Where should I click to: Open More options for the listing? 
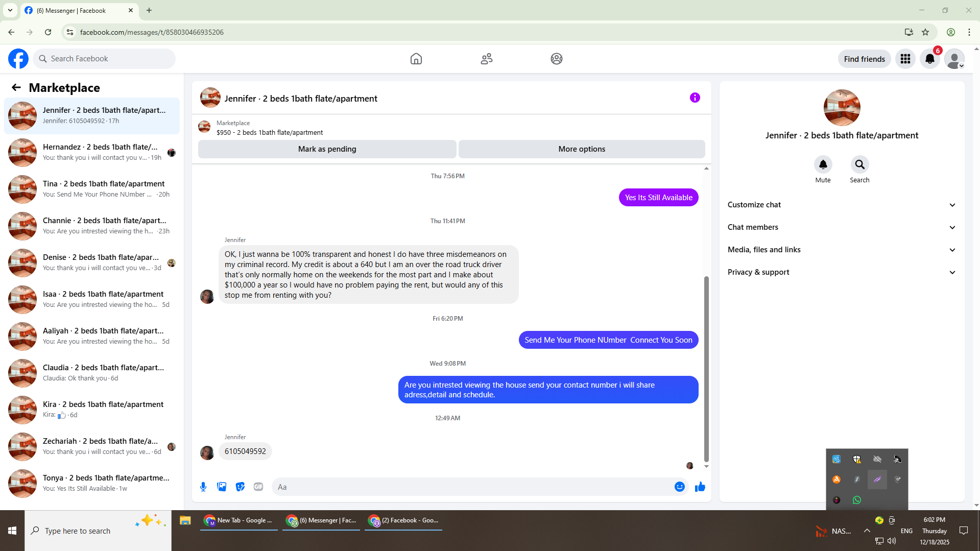pyautogui.click(x=582, y=149)
